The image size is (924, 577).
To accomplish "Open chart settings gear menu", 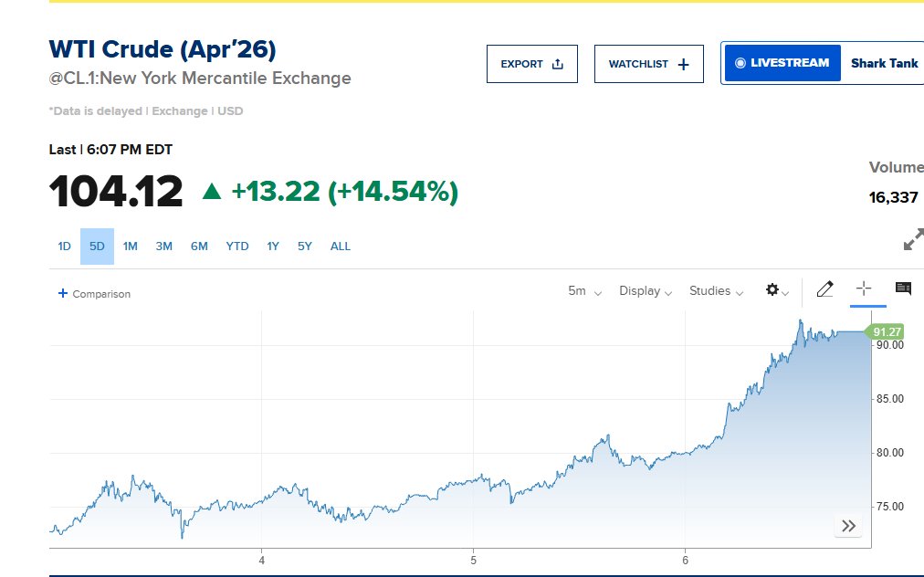I will point(777,290).
